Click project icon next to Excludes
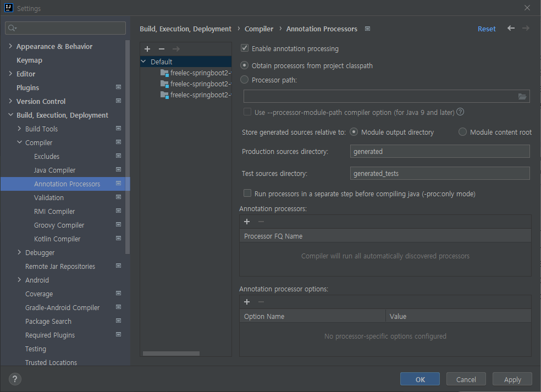Viewport: 541px width, 392px height. 118,156
